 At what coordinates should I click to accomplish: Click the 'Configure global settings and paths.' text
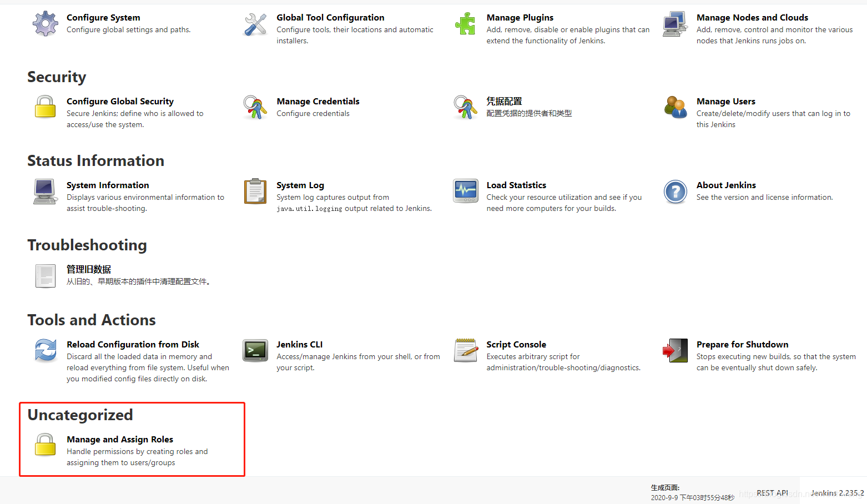coord(128,30)
